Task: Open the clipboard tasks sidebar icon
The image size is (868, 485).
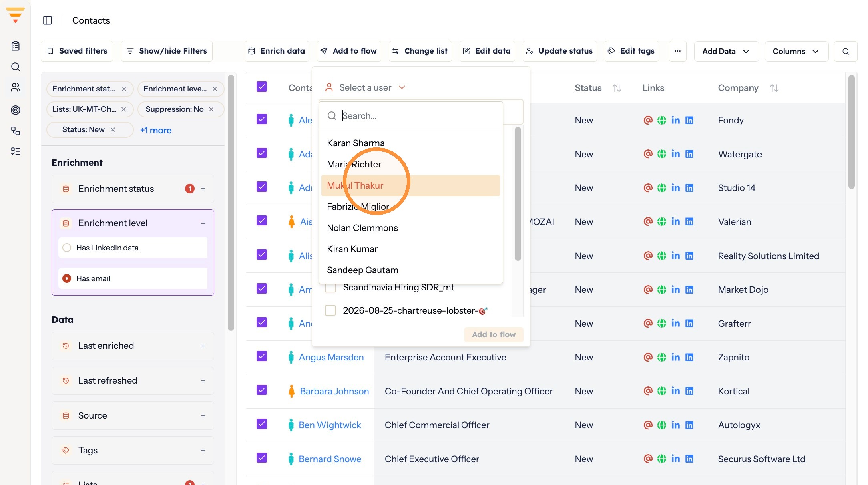Action: [x=16, y=46]
